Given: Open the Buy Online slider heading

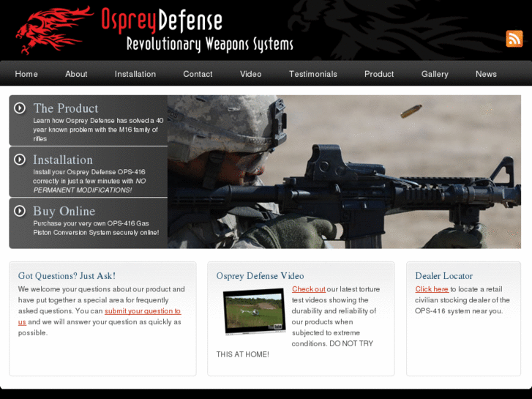Looking at the screenshot, I should tap(64, 212).
